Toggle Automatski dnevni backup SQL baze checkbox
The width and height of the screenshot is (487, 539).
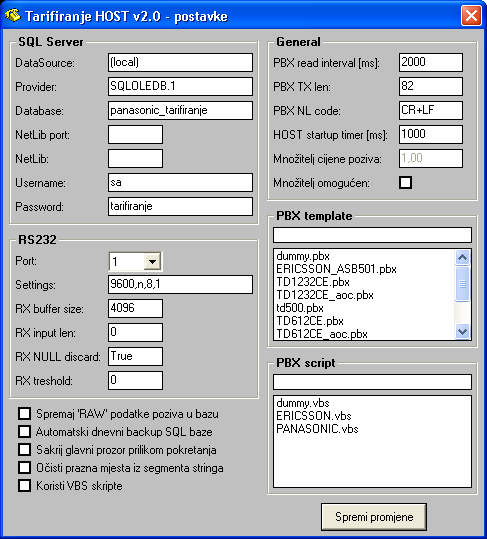coord(24,431)
